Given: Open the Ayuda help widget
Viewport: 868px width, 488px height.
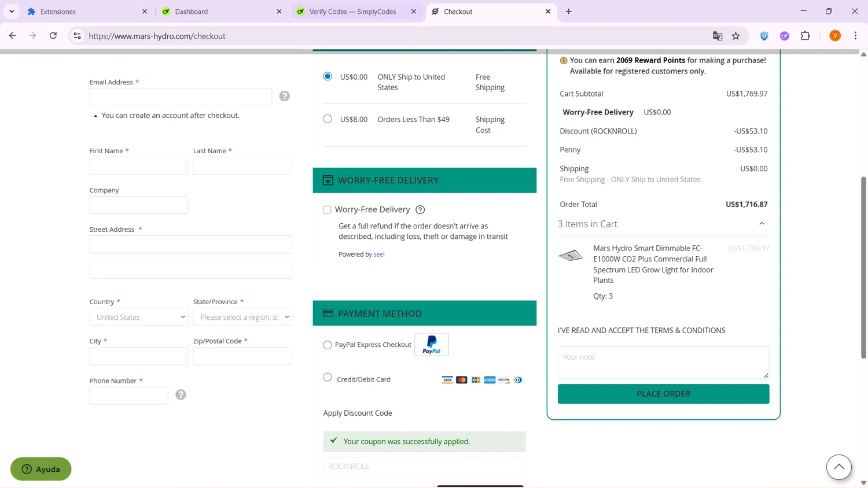Looking at the screenshot, I should click(41, 469).
